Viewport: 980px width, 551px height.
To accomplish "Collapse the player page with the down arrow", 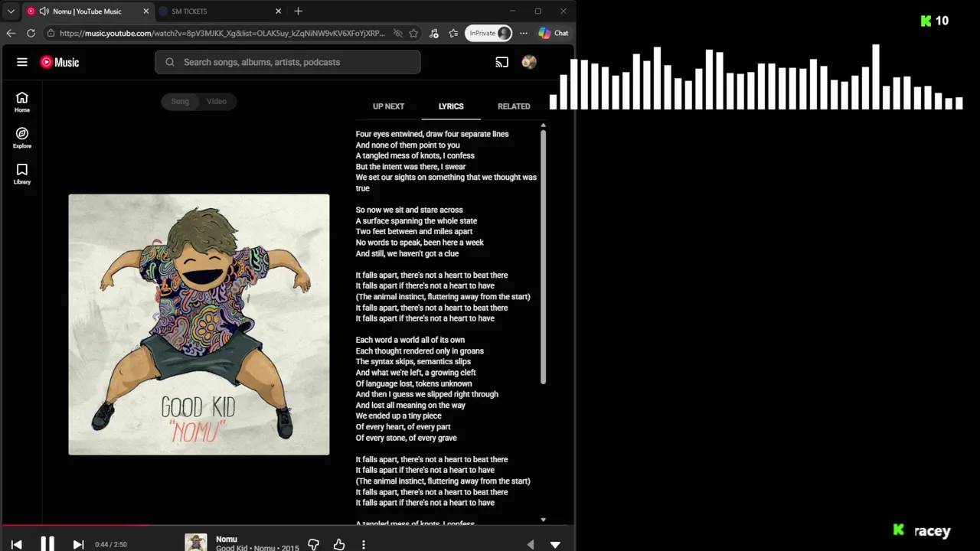I will point(555,545).
